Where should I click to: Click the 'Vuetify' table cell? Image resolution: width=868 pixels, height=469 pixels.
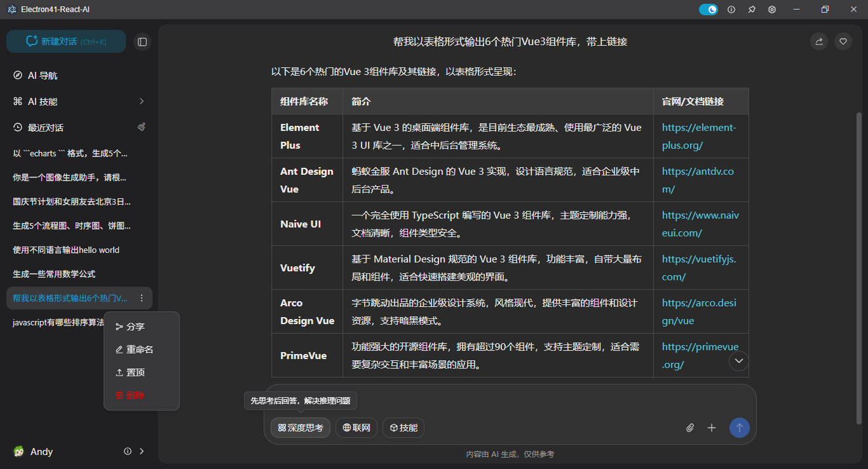point(308,268)
